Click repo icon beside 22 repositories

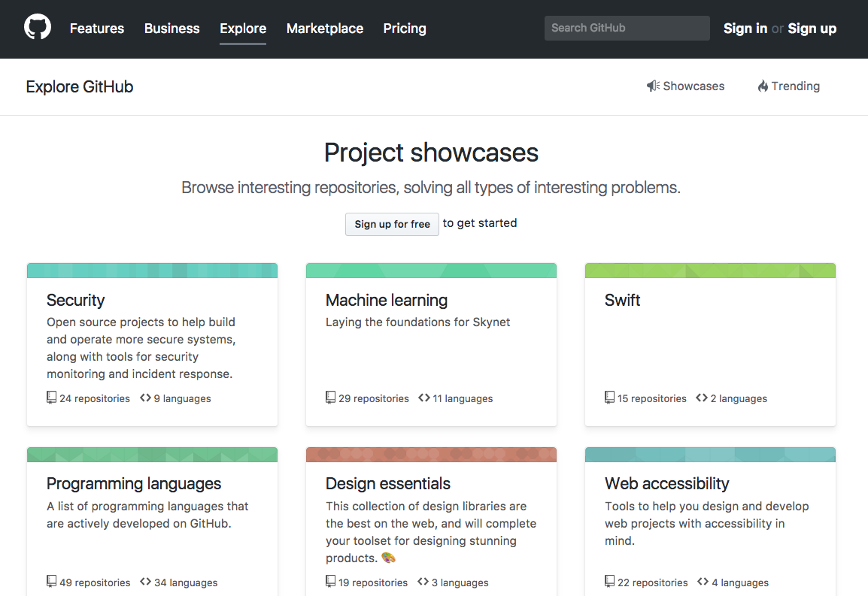pyautogui.click(x=609, y=581)
